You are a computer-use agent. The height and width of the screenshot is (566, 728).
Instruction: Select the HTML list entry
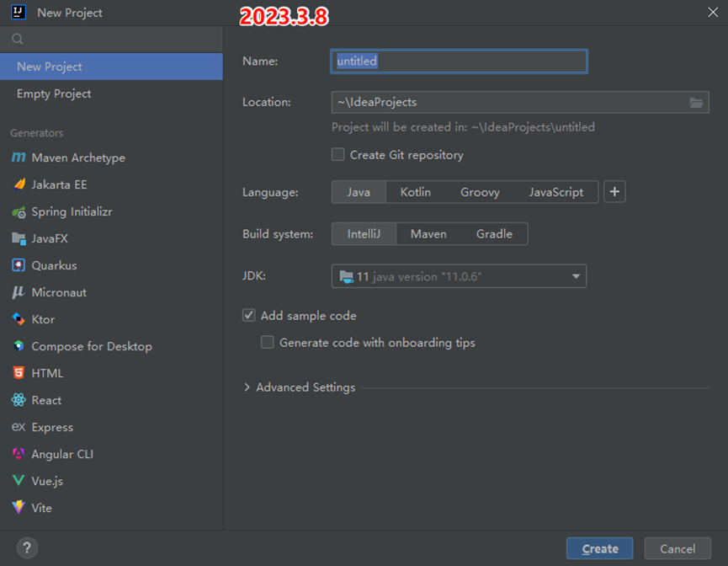(111, 373)
